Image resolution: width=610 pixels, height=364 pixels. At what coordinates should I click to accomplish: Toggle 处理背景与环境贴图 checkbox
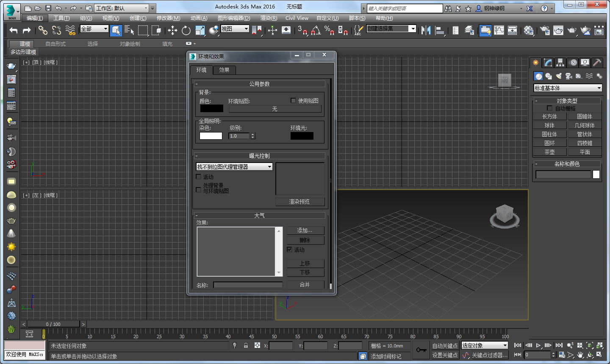coord(198,190)
